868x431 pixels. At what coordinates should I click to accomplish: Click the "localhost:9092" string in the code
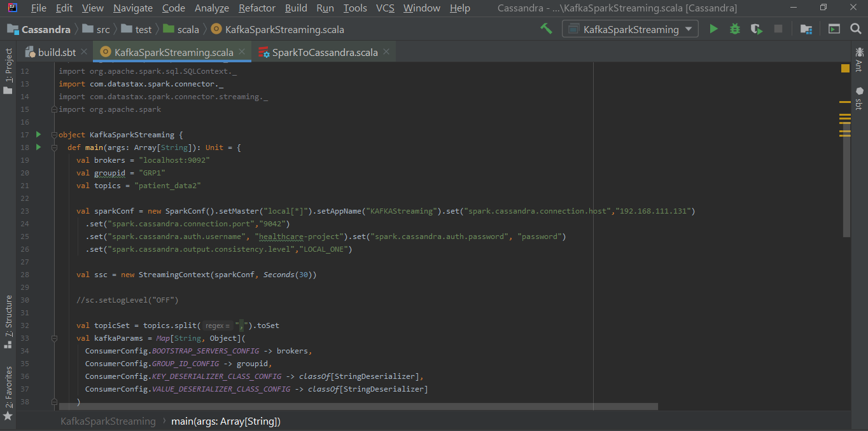point(174,160)
